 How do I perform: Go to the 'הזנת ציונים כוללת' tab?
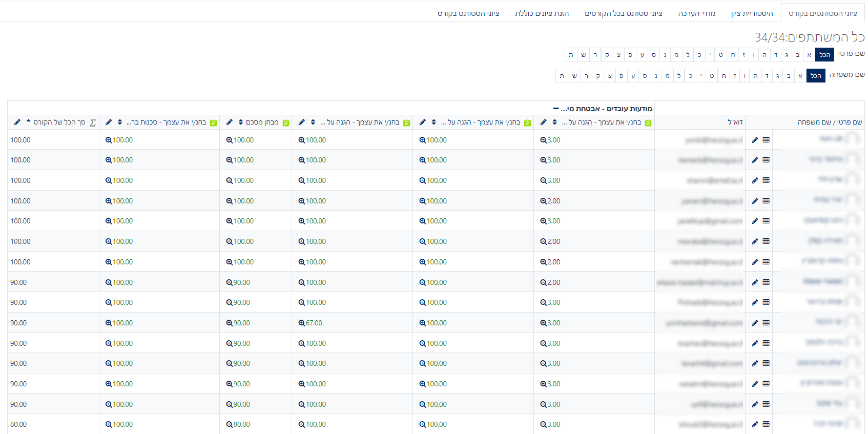pyautogui.click(x=542, y=13)
